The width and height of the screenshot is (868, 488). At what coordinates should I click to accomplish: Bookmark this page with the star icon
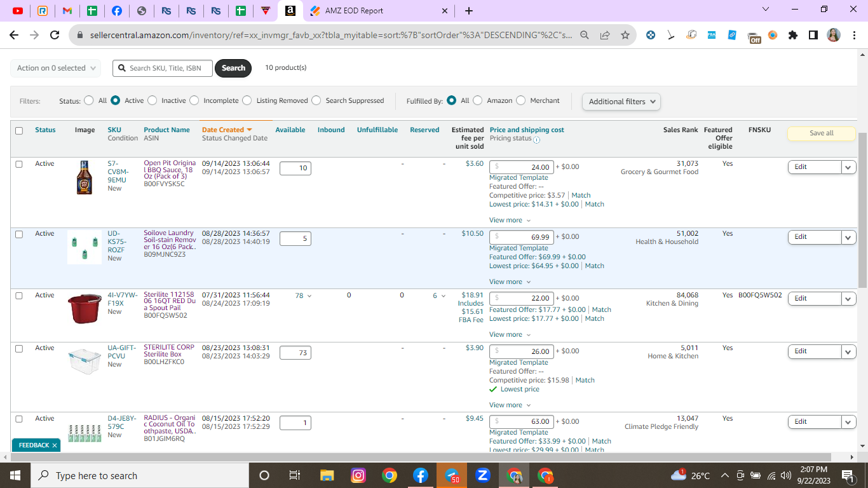(625, 36)
